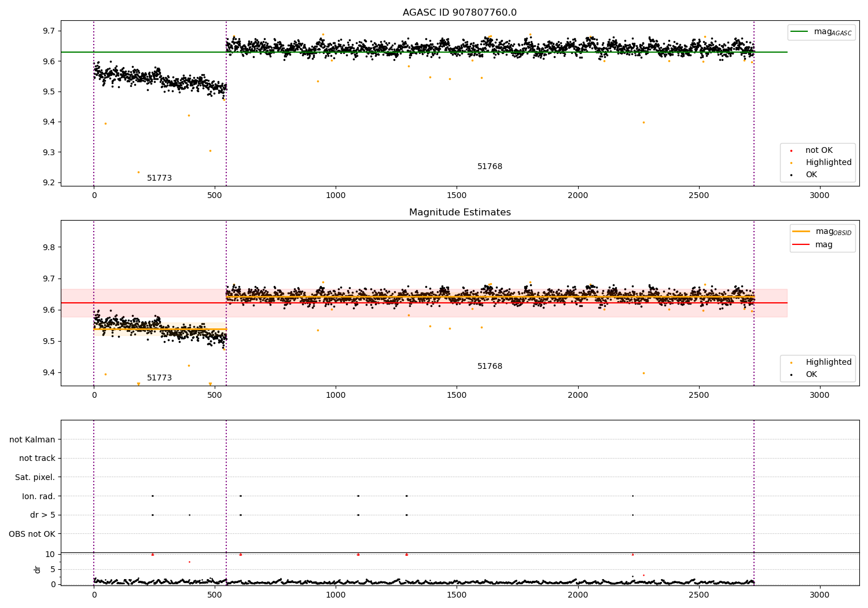Viewport: 868px width, 608px height.
Task: Click the 'Ion. rad.' row label
Action: click(39, 496)
